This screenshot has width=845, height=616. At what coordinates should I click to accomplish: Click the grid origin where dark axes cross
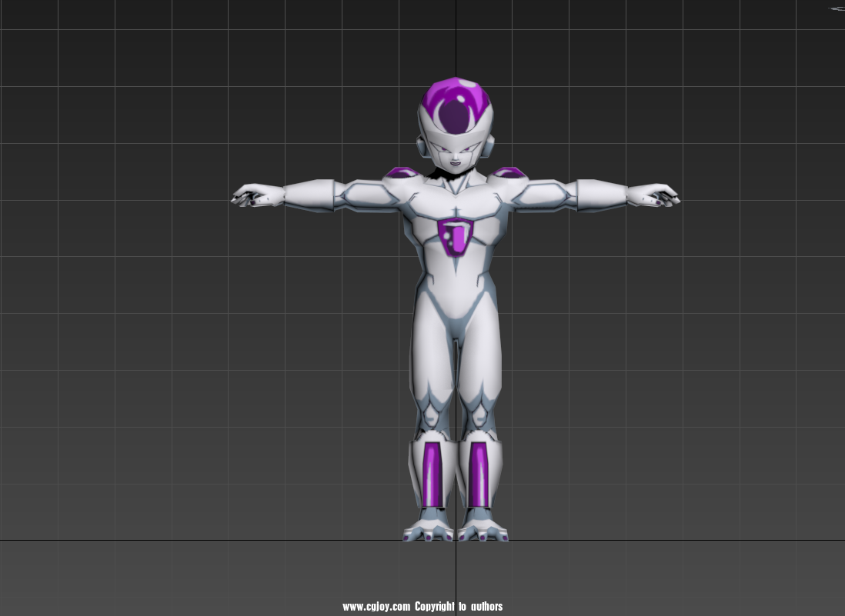(456, 540)
